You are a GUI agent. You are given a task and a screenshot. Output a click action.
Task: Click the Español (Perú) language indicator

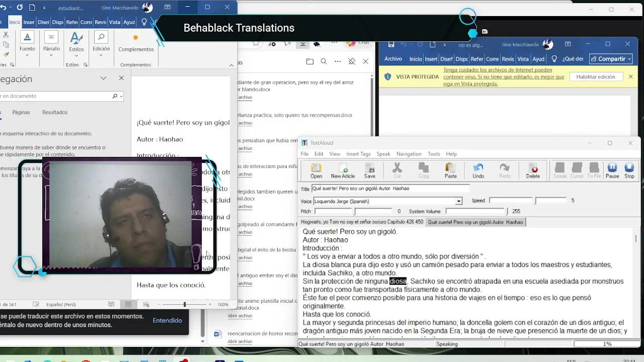point(61,304)
